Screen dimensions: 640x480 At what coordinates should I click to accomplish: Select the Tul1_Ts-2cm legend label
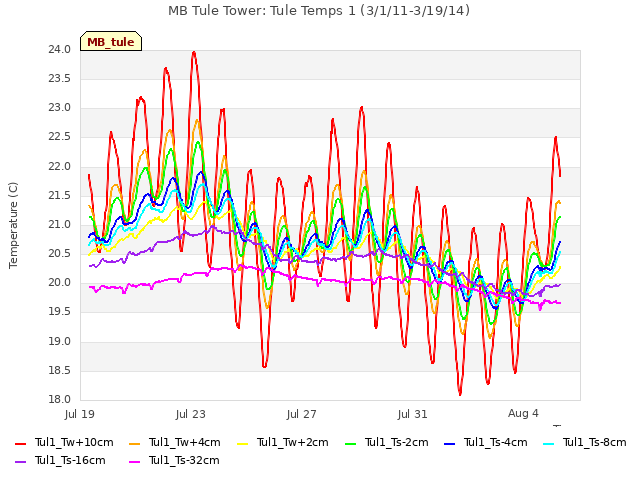(397, 442)
